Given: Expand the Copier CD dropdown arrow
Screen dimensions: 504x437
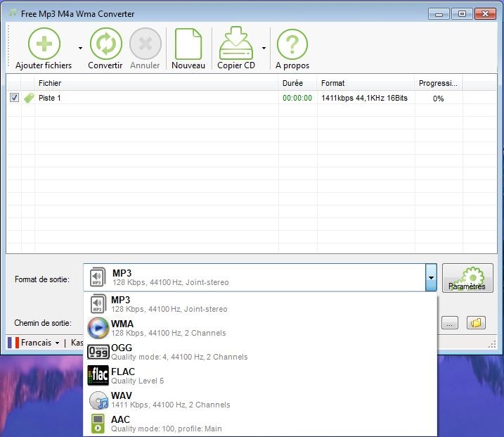Looking at the screenshot, I should 264,49.
